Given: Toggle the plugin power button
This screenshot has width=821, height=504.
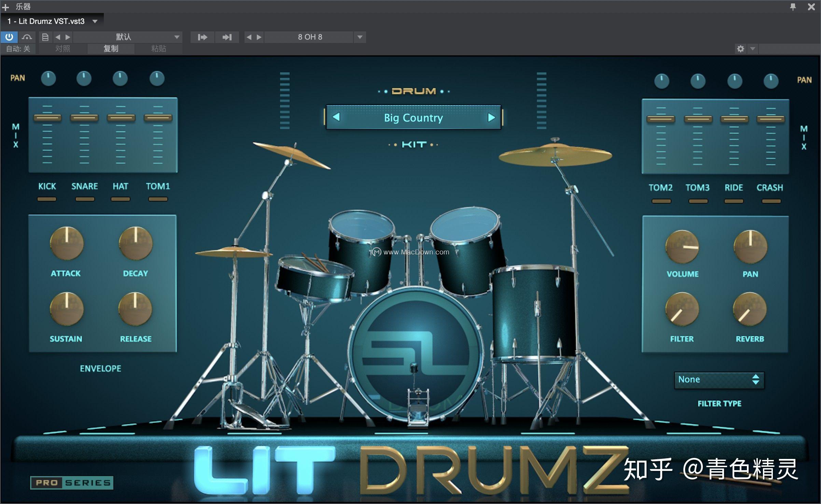Looking at the screenshot, I should coord(9,37).
